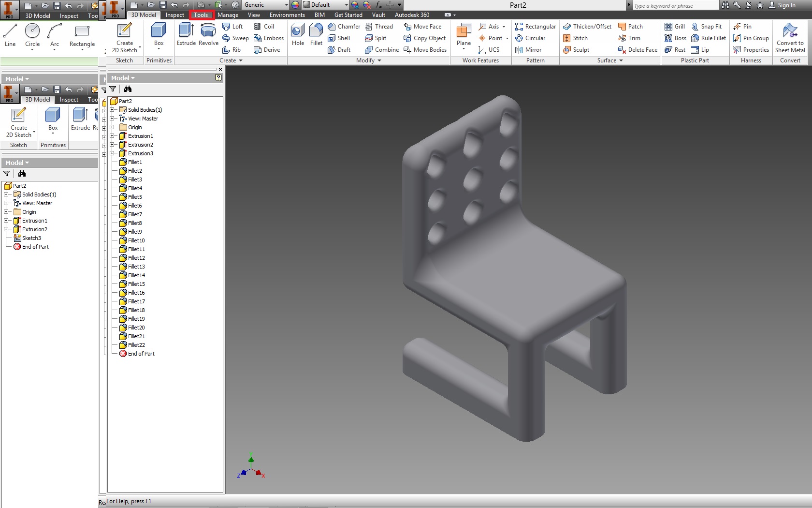Select the Coil tool
This screenshot has height=508, width=812.
pyautogui.click(x=264, y=27)
